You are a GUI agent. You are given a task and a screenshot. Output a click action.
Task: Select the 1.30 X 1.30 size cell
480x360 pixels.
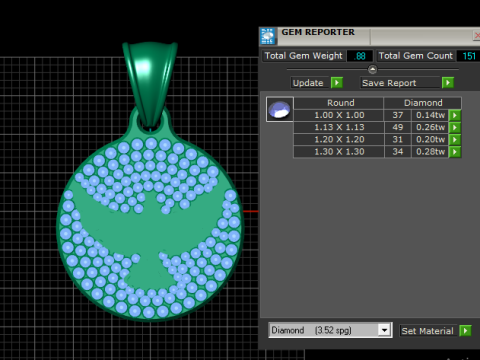pos(339,152)
